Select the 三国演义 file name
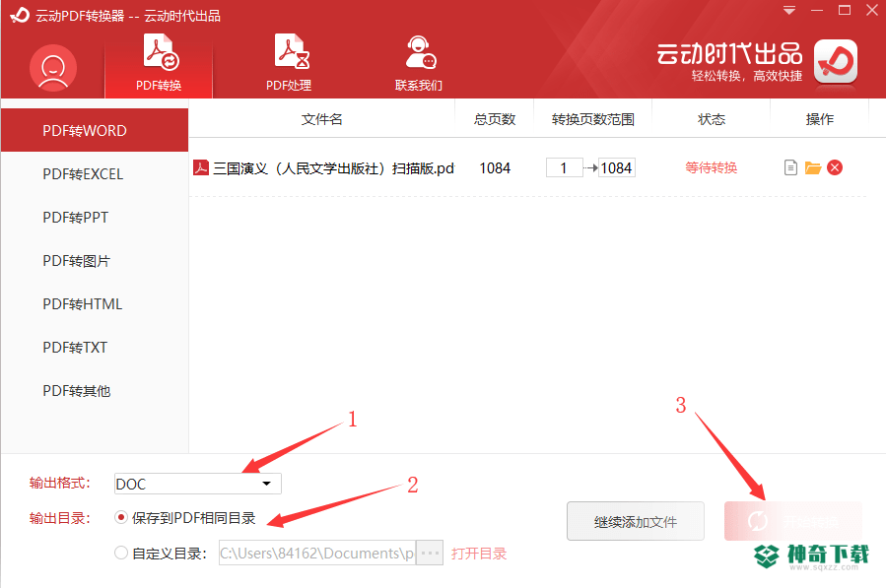Image resolution: width=886 pixels, height=588 pixels. [x=333, y=168]
